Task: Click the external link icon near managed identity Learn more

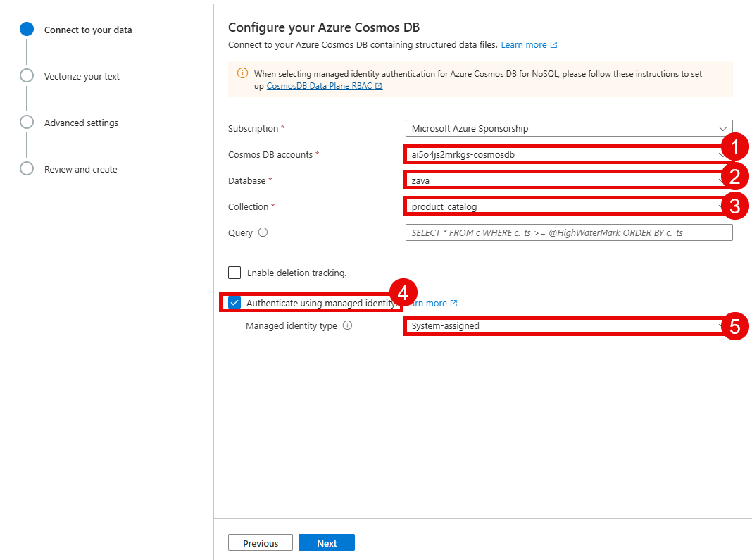Action: [454, 303]
